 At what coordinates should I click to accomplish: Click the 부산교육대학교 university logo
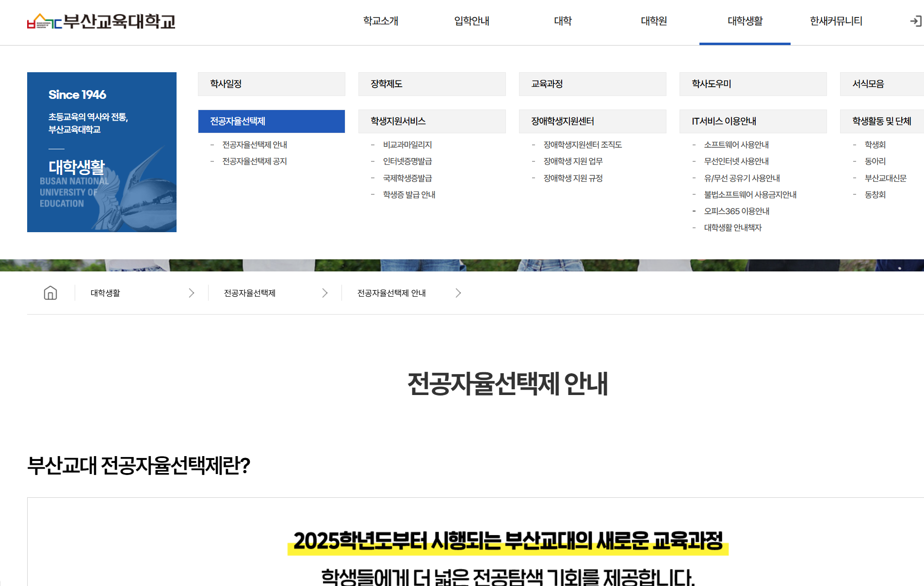(x=102, y=21)
